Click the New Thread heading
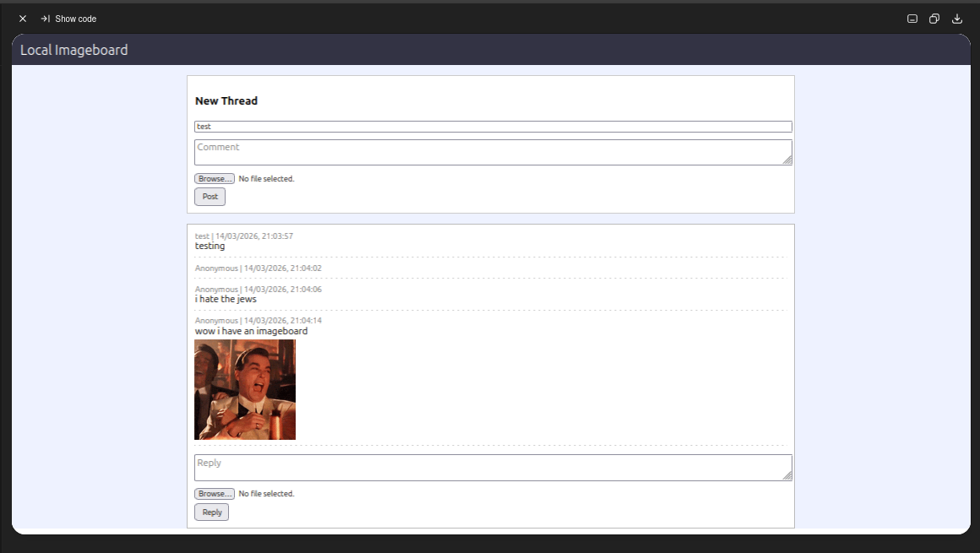Viewport: 980px width, 553px height. [226, 100]
